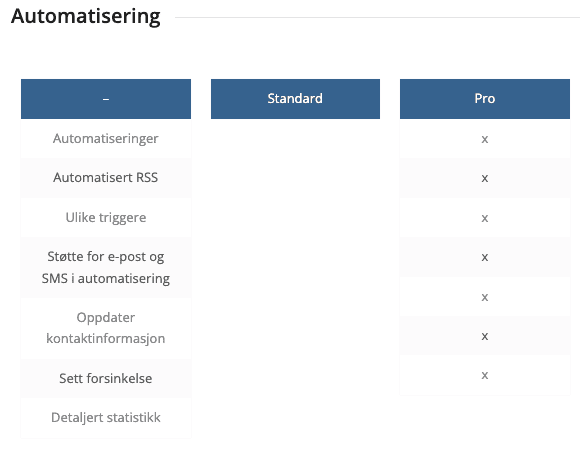
Task: Click the empty Standard cell beside Automatiseringer
Action: point(295,139)
